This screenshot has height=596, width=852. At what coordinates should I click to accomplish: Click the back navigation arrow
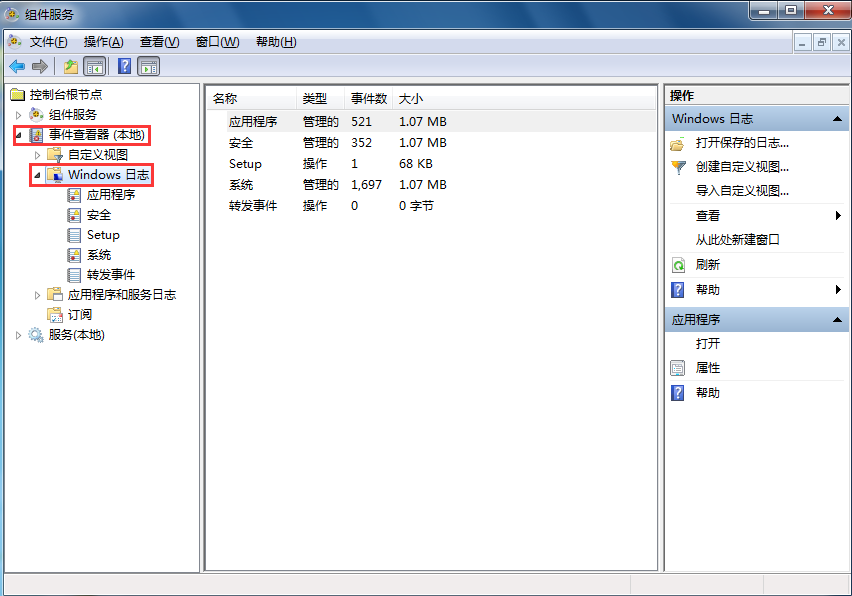point(18,66)
